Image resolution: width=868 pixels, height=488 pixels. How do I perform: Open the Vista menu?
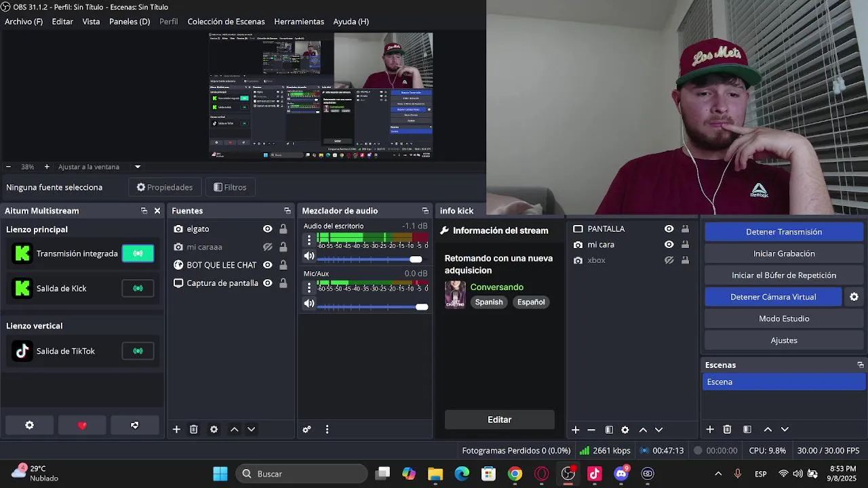(x=91, y=22)
